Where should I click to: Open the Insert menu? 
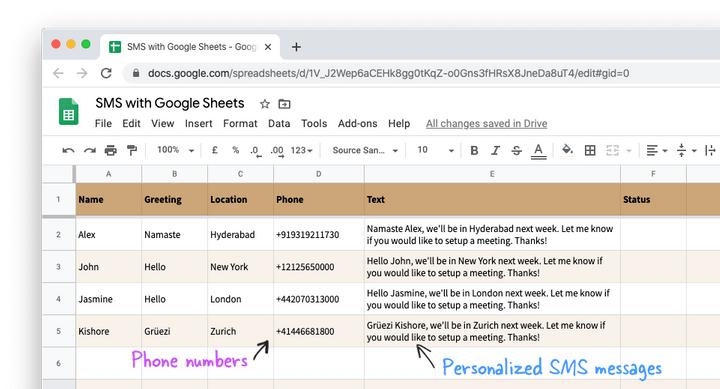(x=198, y=124)
